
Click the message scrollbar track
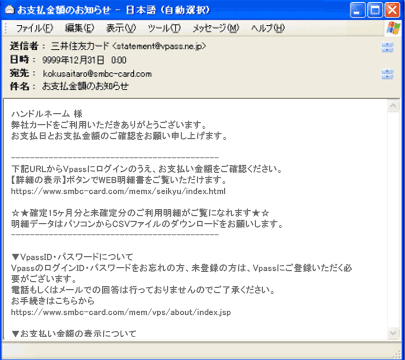393,220
